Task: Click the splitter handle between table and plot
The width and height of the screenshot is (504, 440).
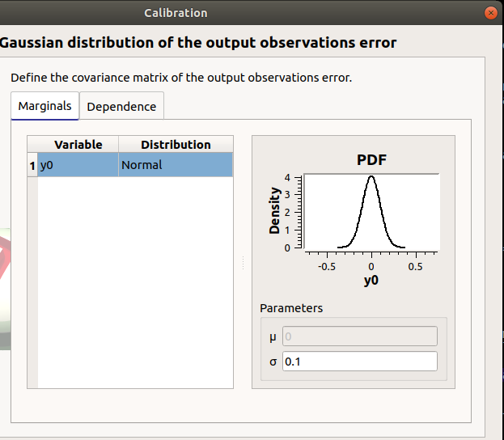Action: click(x=242, y=262)
